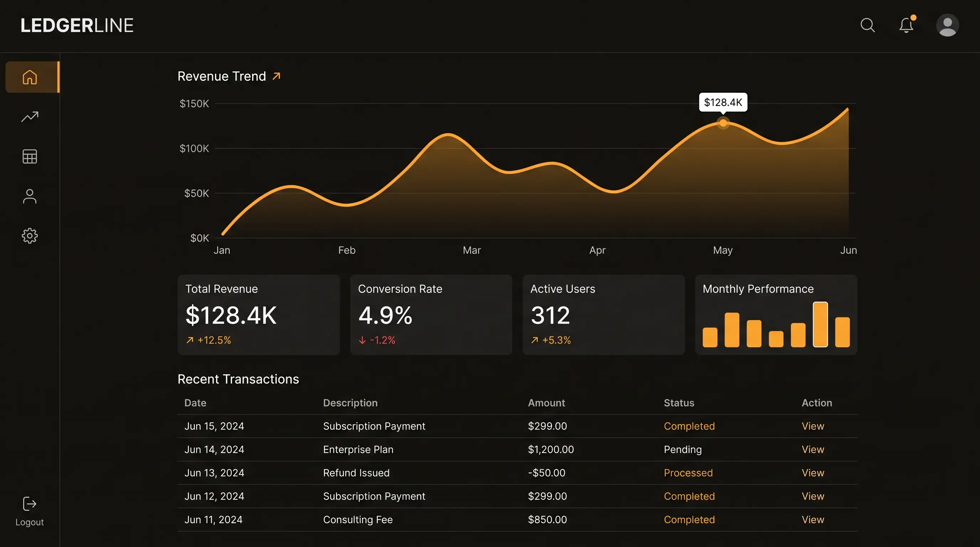Sort by the Description column header
980x547 pixels.
(350, 403)
